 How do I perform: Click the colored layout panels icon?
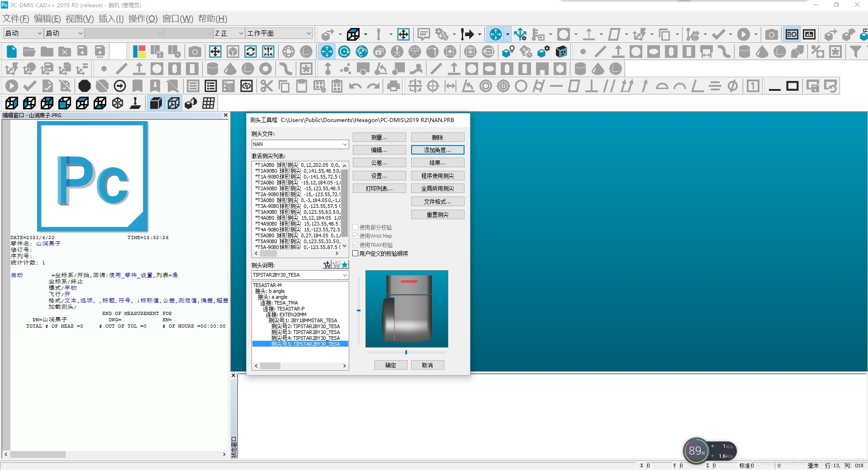(139, 52)
